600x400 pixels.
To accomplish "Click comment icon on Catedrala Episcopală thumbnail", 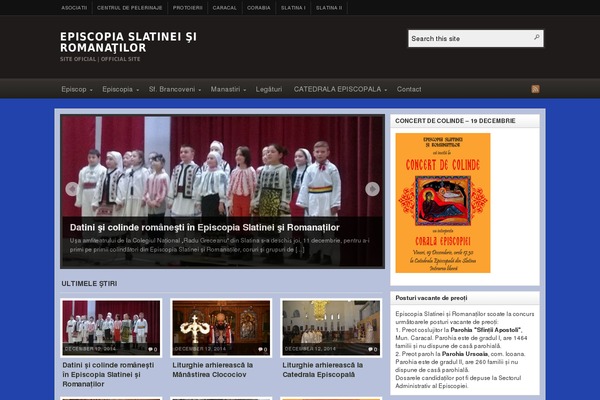I will pyautogui.click(x=373, y=349).
